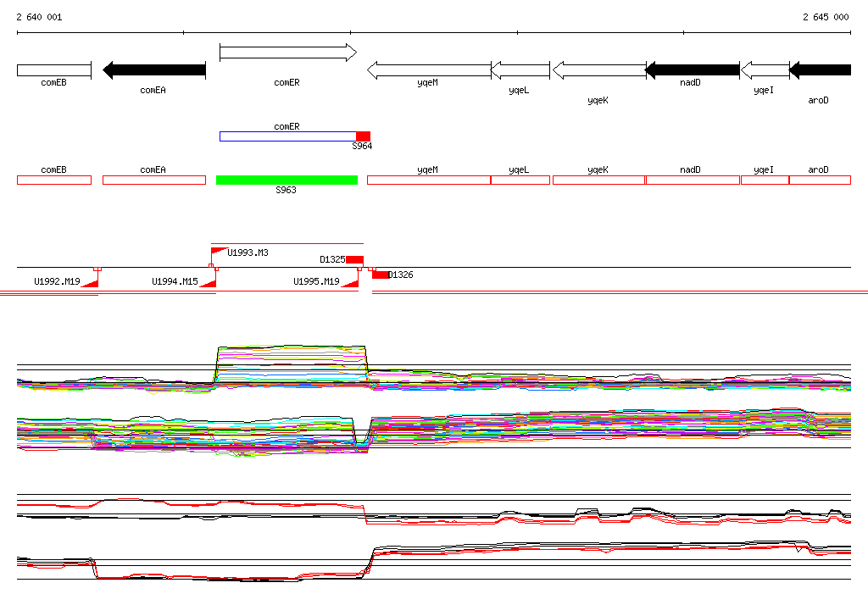This screenshot has height=605, width=868.
Task: Click "comER" label above the blue box
Action: [287, 127]
